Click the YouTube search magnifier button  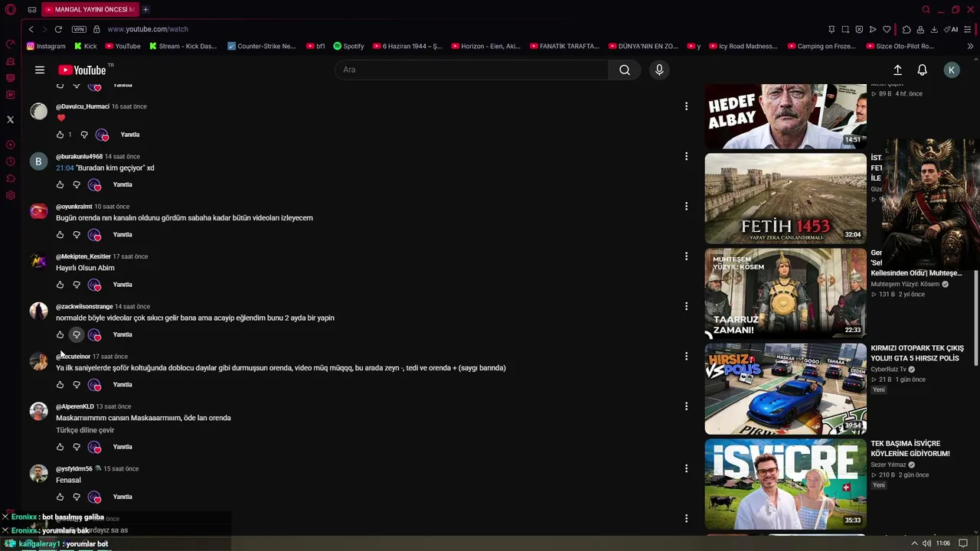625,70
